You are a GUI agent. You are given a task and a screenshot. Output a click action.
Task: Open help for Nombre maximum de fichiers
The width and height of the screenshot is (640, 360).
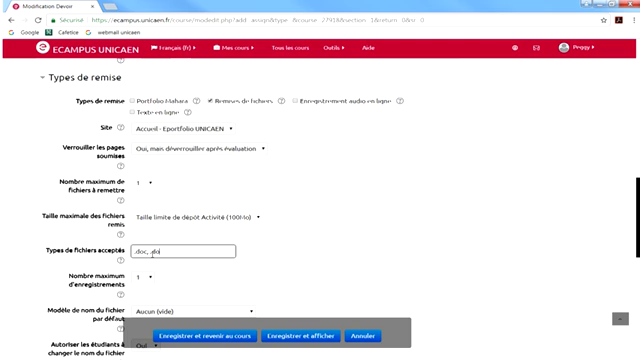120,200
